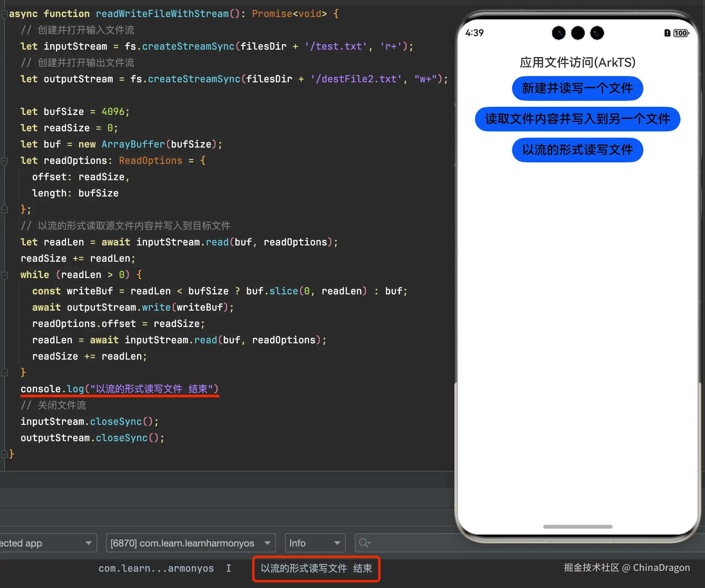705x588 pixels.
Task: Click the 'new ArrayBuffer(bufSize)' line
Action: (x=121, y=144)
